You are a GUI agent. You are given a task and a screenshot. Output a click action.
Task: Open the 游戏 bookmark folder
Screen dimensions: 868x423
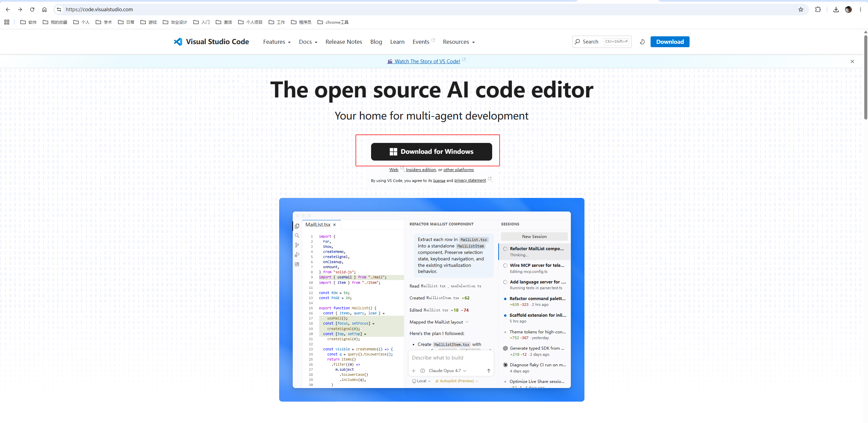click(x=149, y=22)
